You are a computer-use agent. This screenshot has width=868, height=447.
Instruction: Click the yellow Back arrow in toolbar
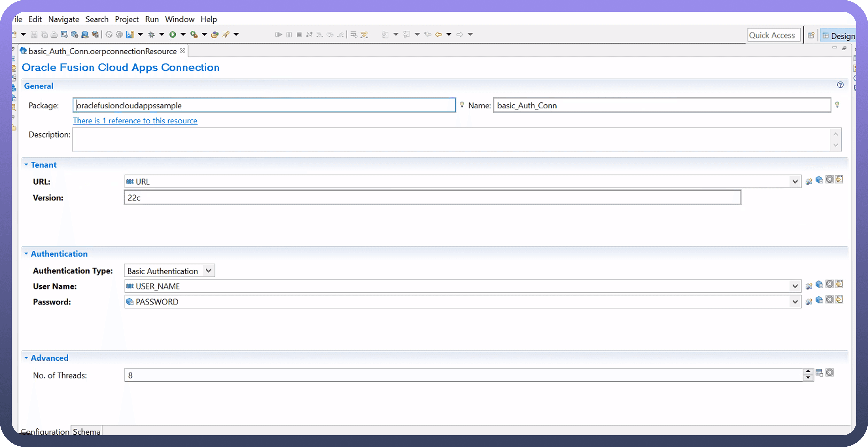[438, 34]
